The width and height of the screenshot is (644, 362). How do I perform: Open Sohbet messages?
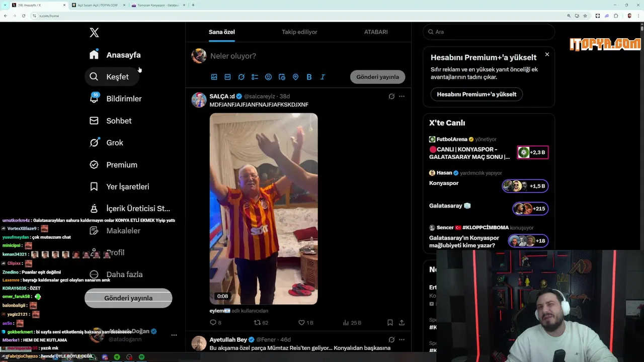[x=111, y=121]
